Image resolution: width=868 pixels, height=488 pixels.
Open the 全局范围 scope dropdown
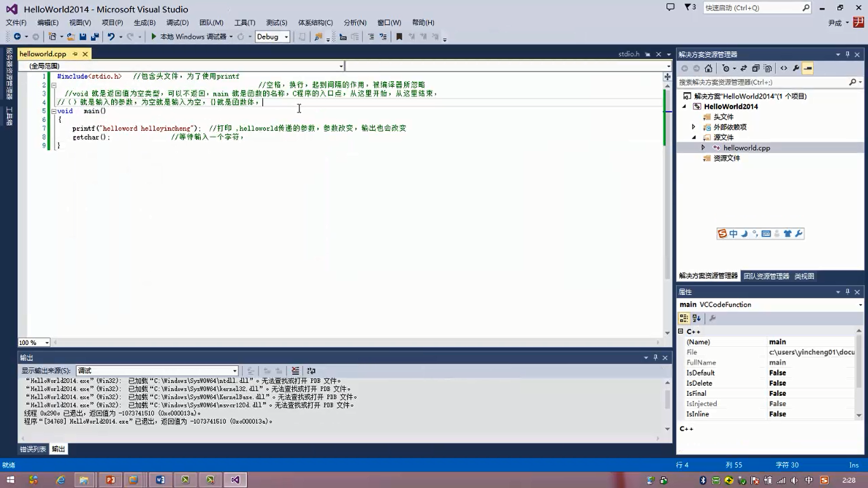pyautogui.click(x=181, y=66)
